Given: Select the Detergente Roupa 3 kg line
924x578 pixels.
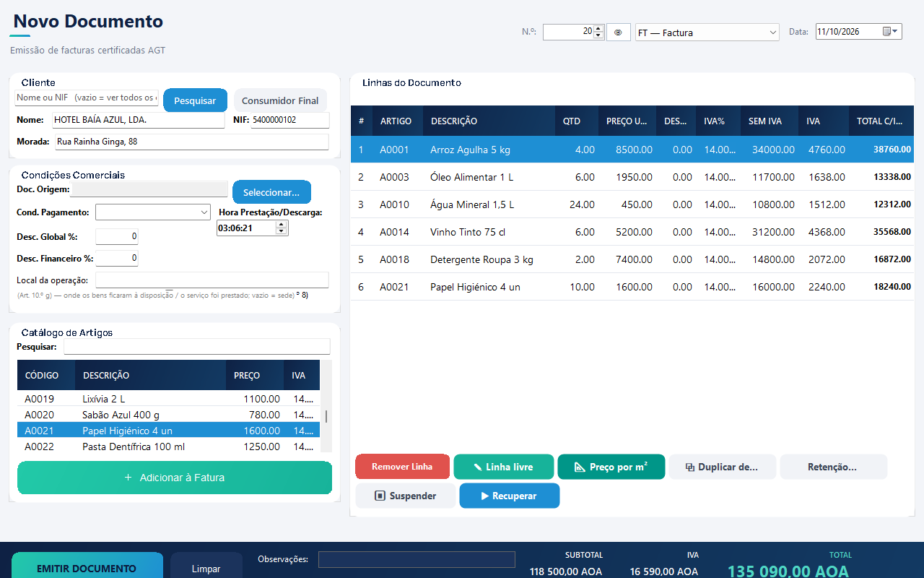Looking at the screenshot, I should (x=632, y=259).
